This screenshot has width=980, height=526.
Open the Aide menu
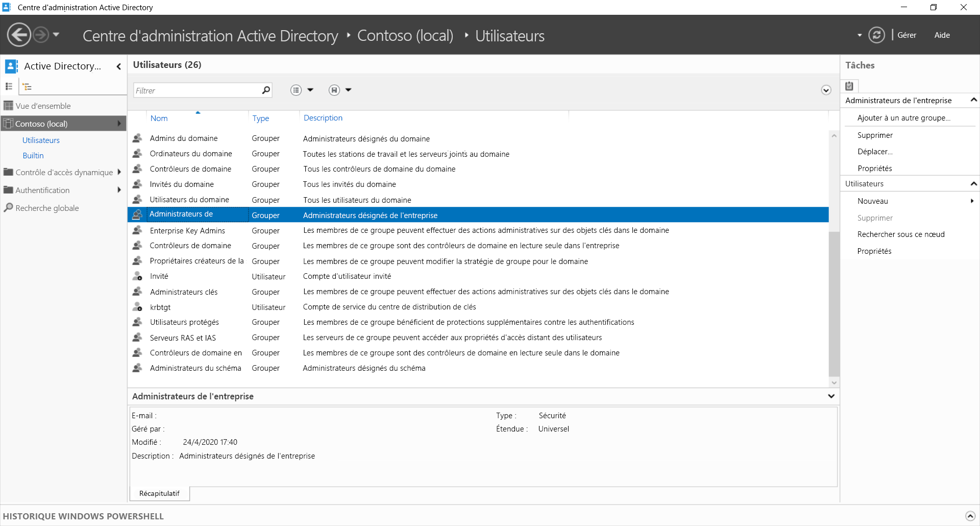tap(942, 35)
